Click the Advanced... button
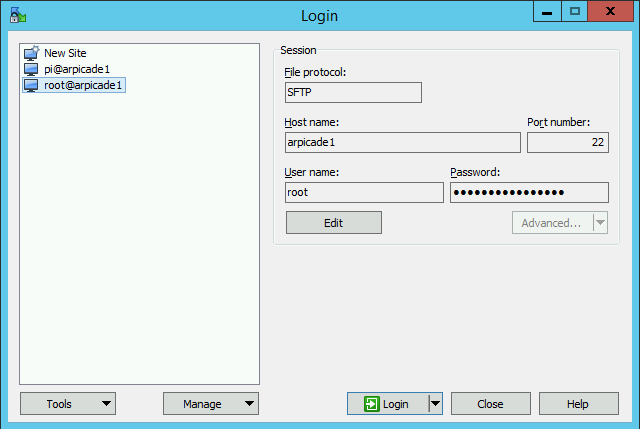The width and height of the screenshot is (640, 429). (552, 223)
